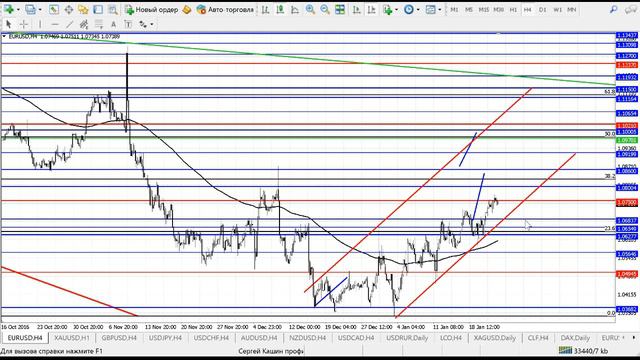Open the USDRUR,Daily chart tab
This screenshot has height=360, width=640.
407,338
